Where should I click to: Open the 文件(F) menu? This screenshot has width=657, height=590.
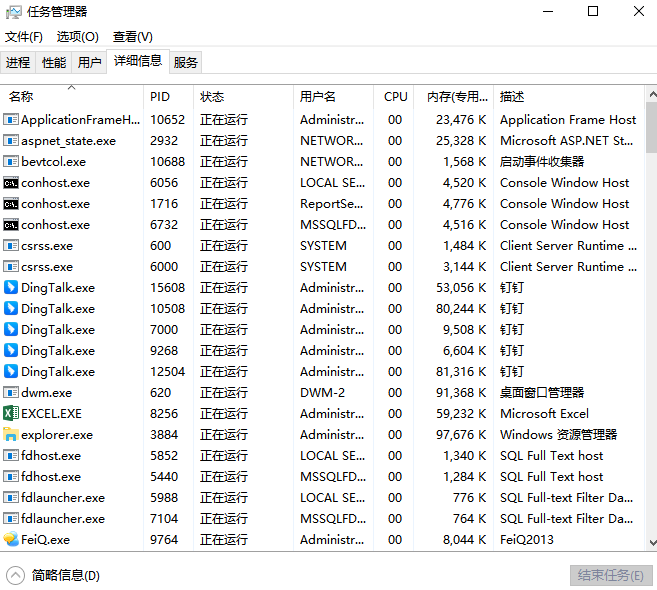click(x=24, y=37)
